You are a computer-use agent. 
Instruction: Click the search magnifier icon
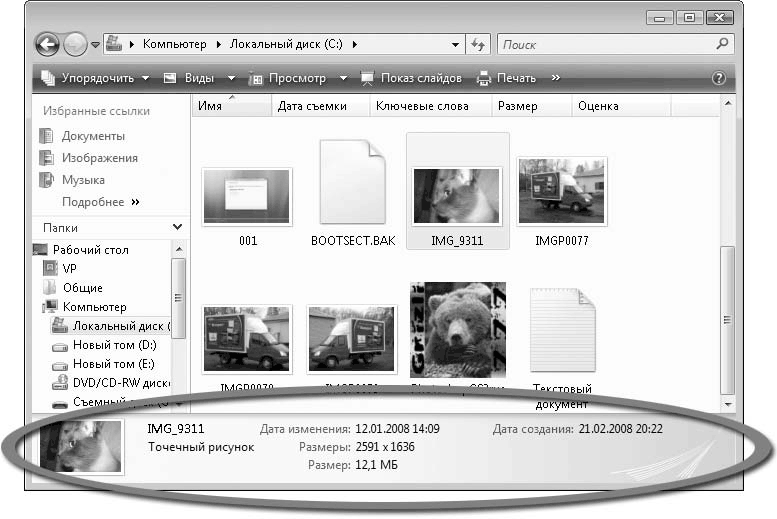point(722,44)
